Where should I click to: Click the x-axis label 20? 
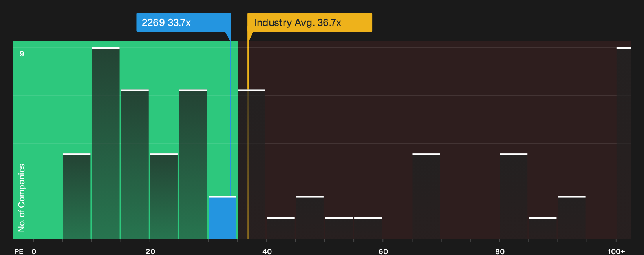click(x=150, y=251)
